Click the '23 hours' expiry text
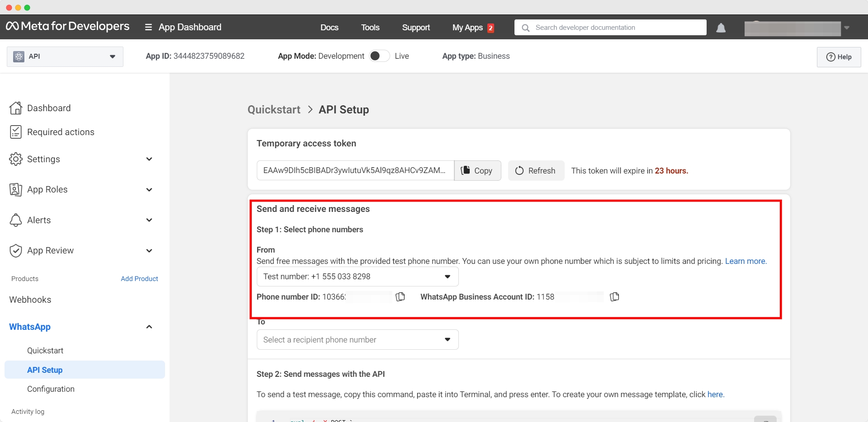The image size is (868, 422). coord(671,171)
